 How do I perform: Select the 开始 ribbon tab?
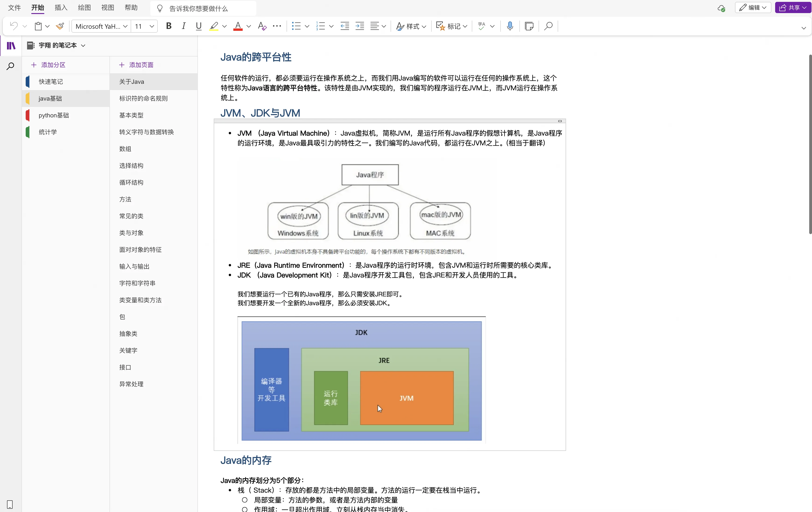(x=38, y=7)
